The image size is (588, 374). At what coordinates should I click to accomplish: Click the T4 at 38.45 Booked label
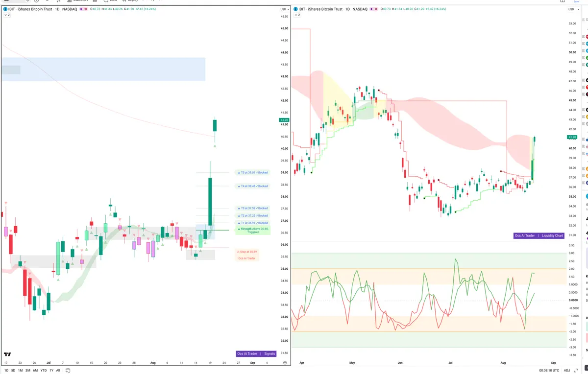pyautogui.click(x=253, y=186)
